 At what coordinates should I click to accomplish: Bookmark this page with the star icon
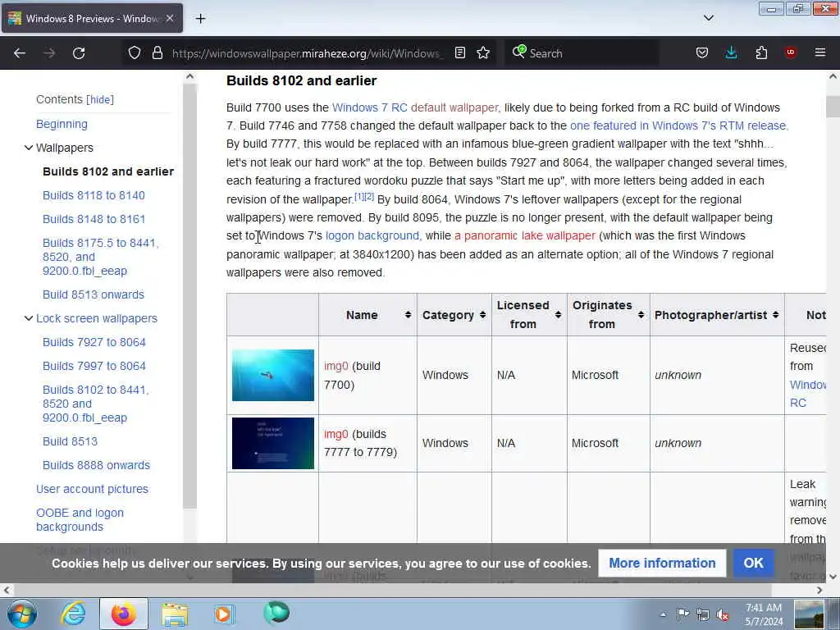point(483,53)
